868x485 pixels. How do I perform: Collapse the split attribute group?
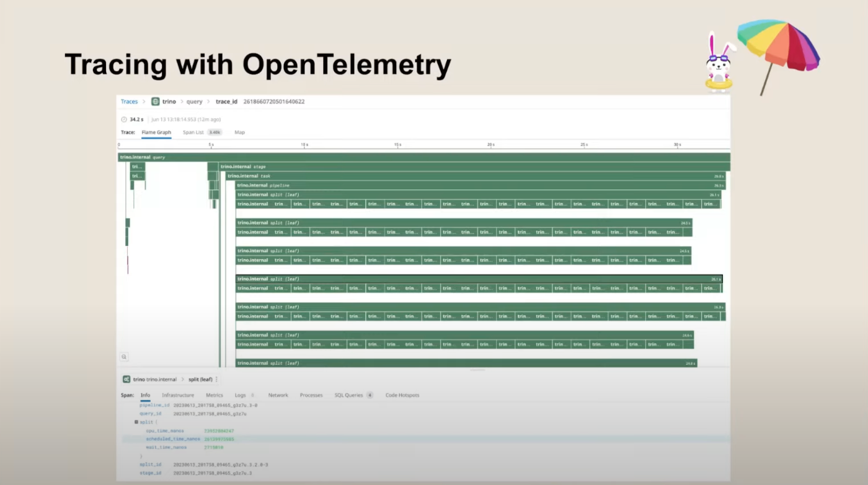(x=136, y=422)
